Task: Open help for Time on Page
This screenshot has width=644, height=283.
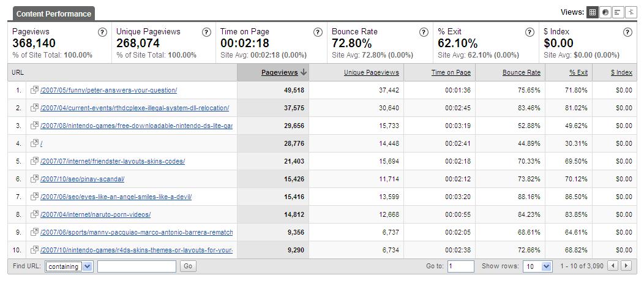Action: 318,32
